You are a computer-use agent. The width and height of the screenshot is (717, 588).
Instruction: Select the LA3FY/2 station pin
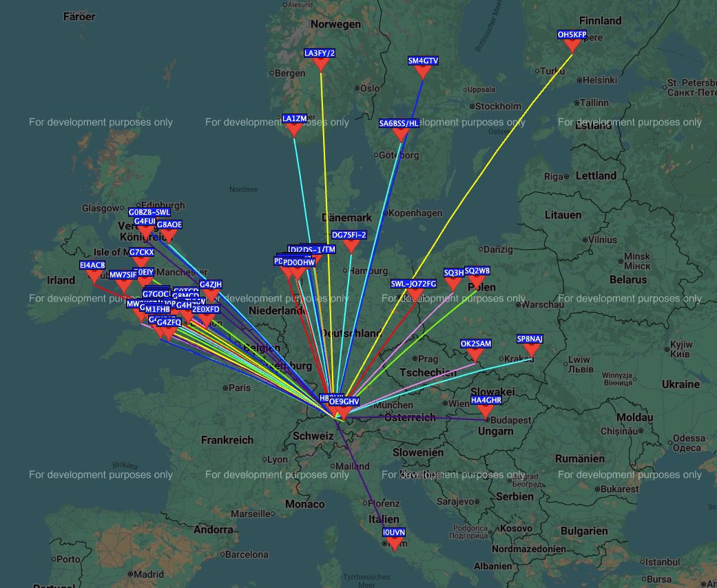click(320, 65)
